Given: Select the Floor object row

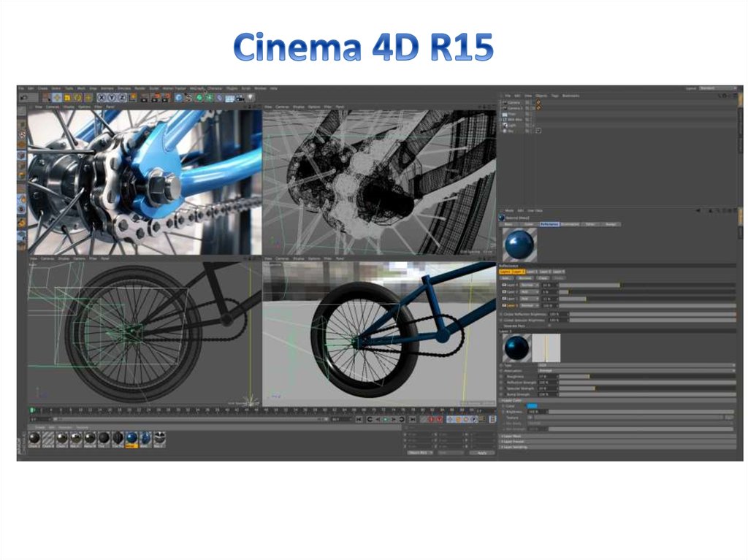Looking at the screenshot, I should [509, 113].
